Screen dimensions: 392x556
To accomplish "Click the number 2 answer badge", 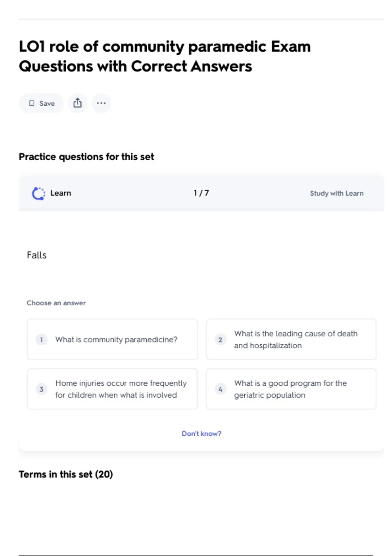I will click(x=220, y=339).
